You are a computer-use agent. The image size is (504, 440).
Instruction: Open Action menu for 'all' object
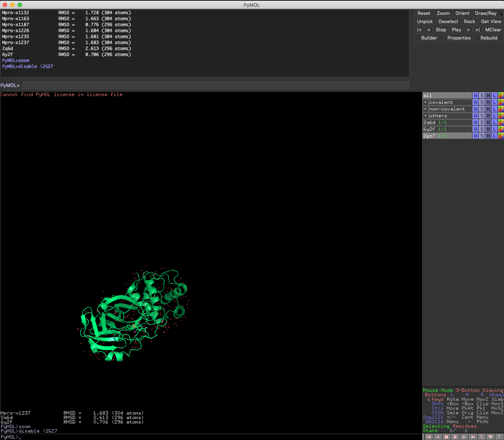[475, 96]
